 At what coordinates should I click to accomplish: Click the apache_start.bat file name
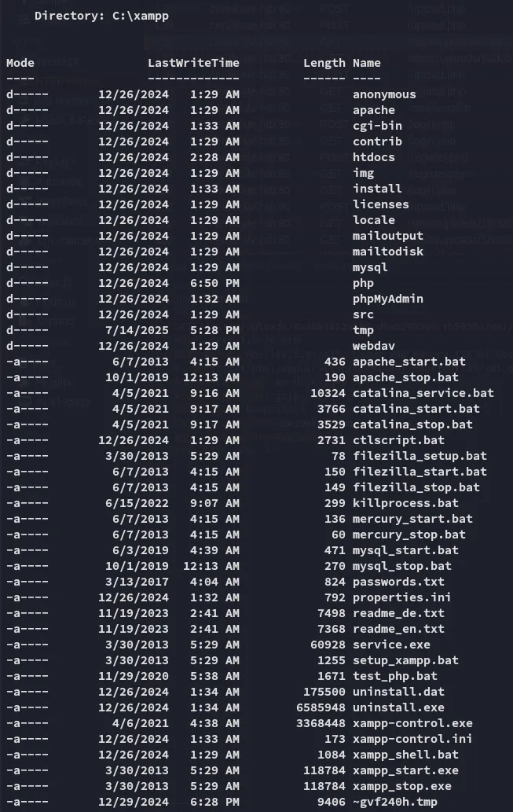[409, 362]
